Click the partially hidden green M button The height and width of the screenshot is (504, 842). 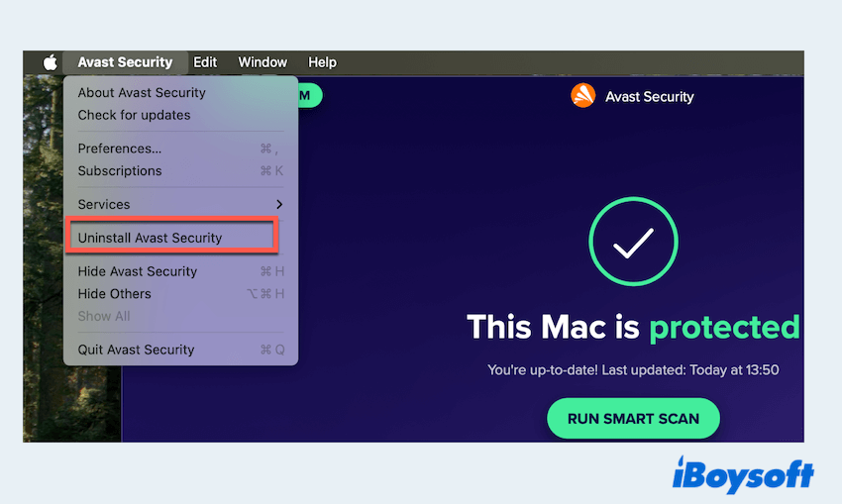tap(310, 95)
